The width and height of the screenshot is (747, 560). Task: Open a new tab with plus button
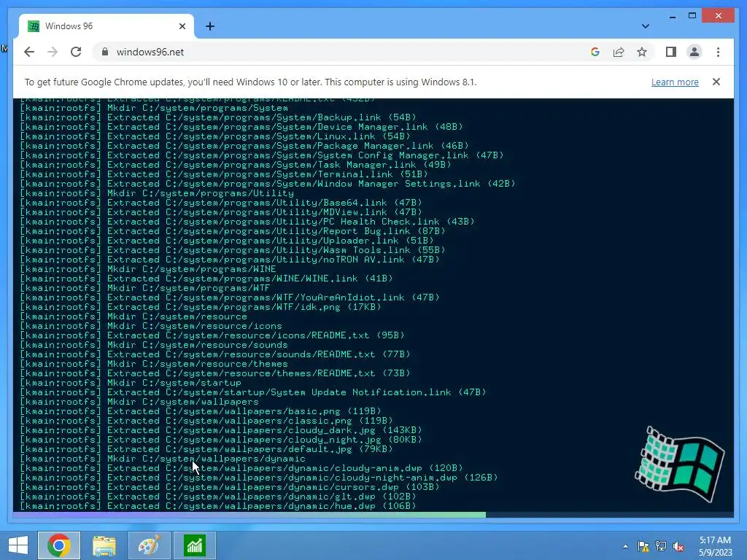point(209,26)
